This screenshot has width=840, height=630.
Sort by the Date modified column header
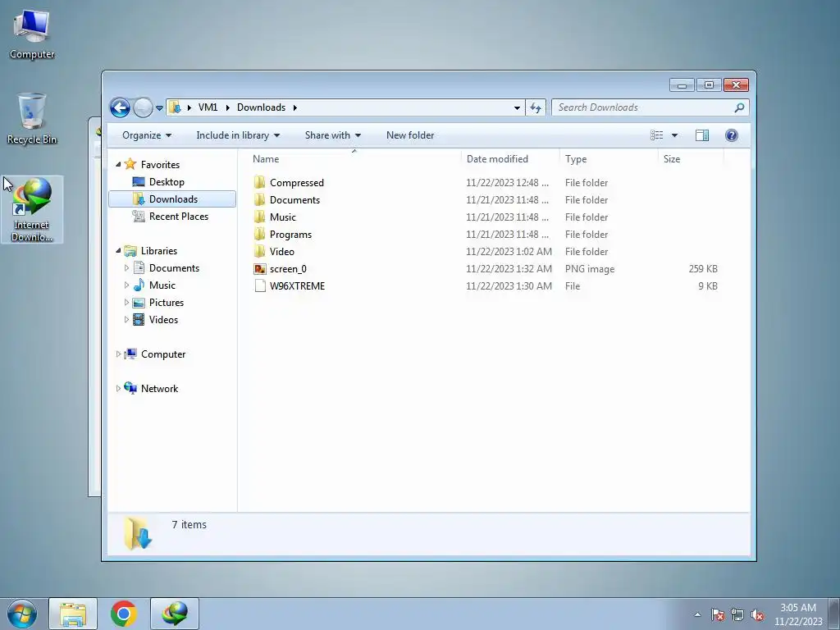click(x=510, y=159)
